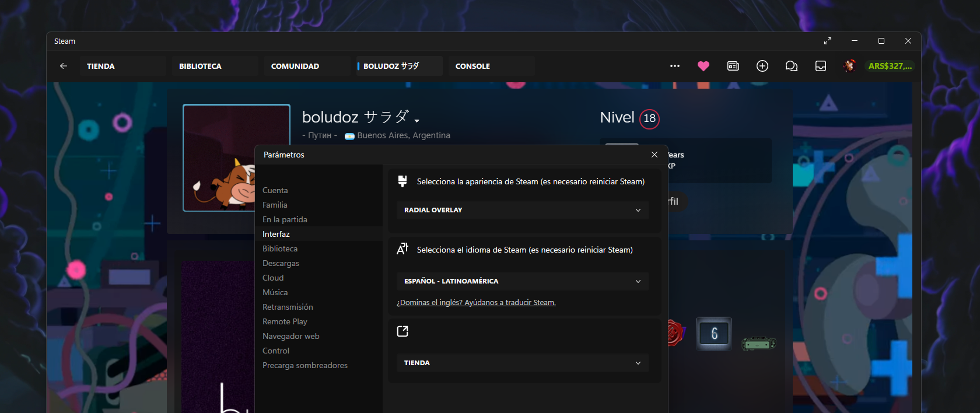Click the plus circle add game icon
Screen dimensions: 980x413
(762, 66)
